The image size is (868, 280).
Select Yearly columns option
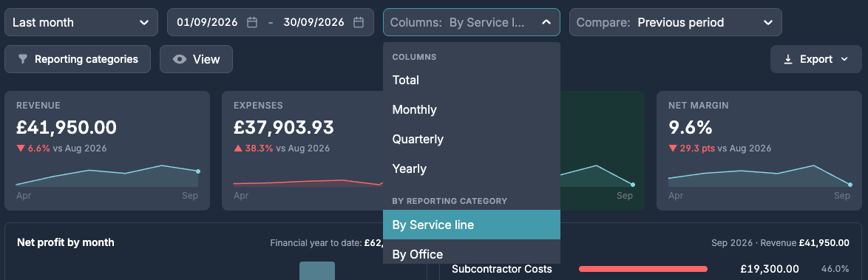coord(472,168)
